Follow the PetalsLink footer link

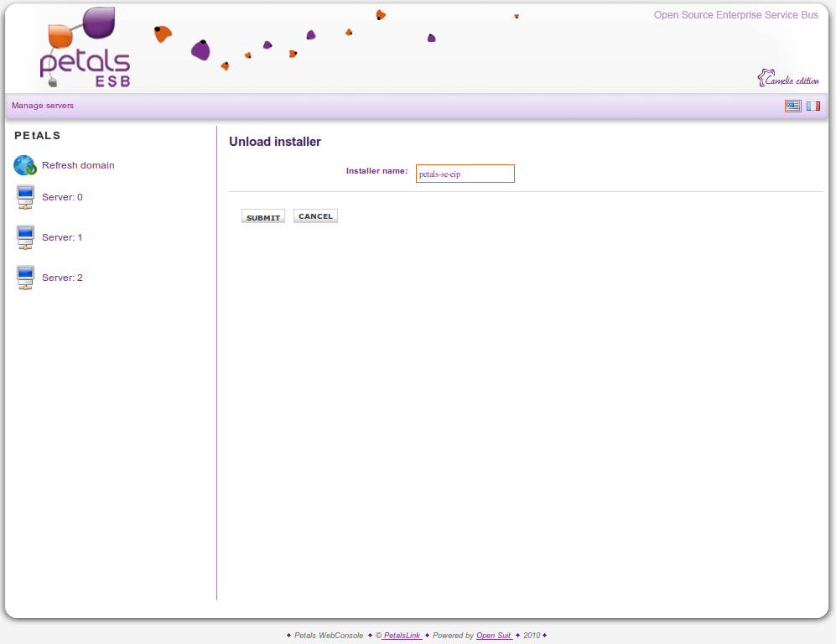pos(402,636)
